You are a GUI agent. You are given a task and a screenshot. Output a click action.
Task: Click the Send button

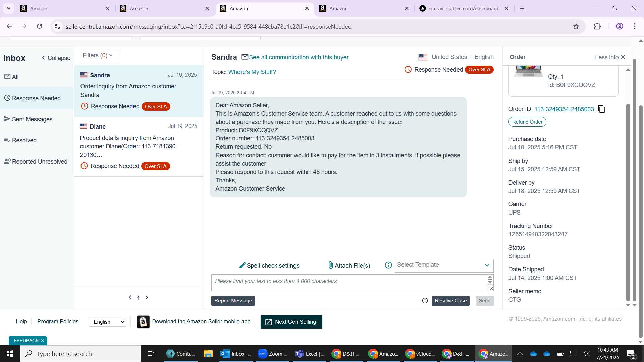click(x=484, y=301)
